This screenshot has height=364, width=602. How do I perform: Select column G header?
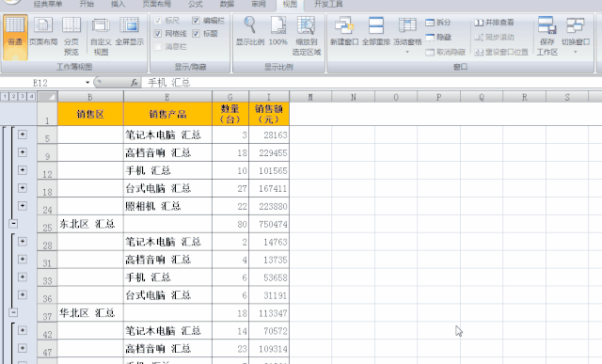pyautogui.click(x=230, y=97)
